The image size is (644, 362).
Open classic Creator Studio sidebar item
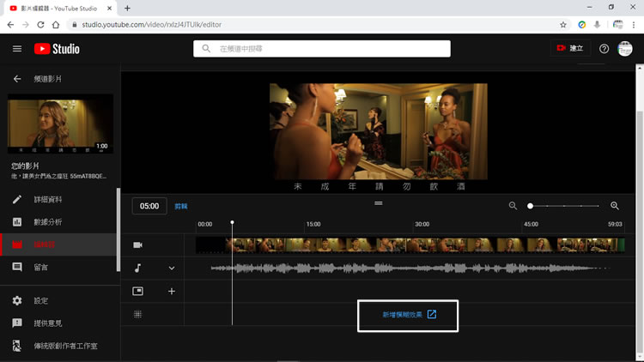click(60, 346)
